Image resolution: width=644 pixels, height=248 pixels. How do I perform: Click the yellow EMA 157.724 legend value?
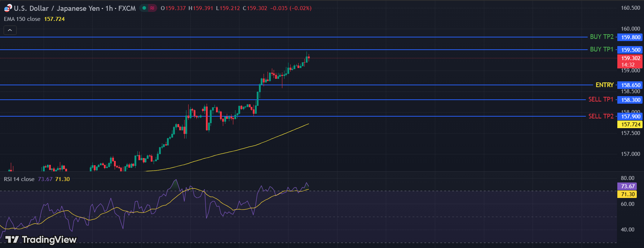pos(54,19)
